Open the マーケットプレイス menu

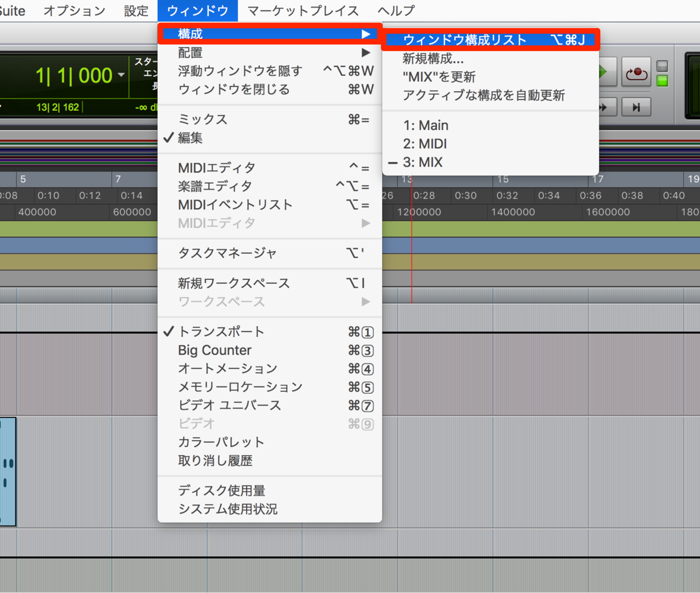(303, 11)
